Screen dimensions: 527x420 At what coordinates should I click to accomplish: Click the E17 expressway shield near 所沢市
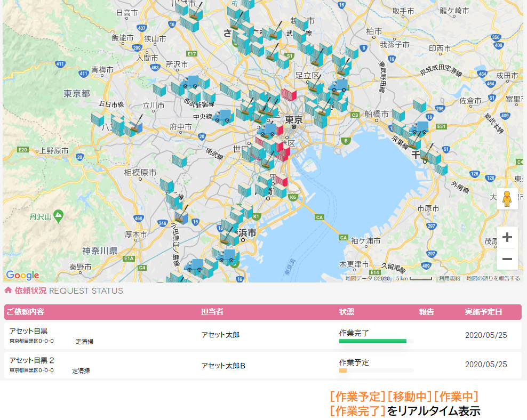[x=192, y=54]
